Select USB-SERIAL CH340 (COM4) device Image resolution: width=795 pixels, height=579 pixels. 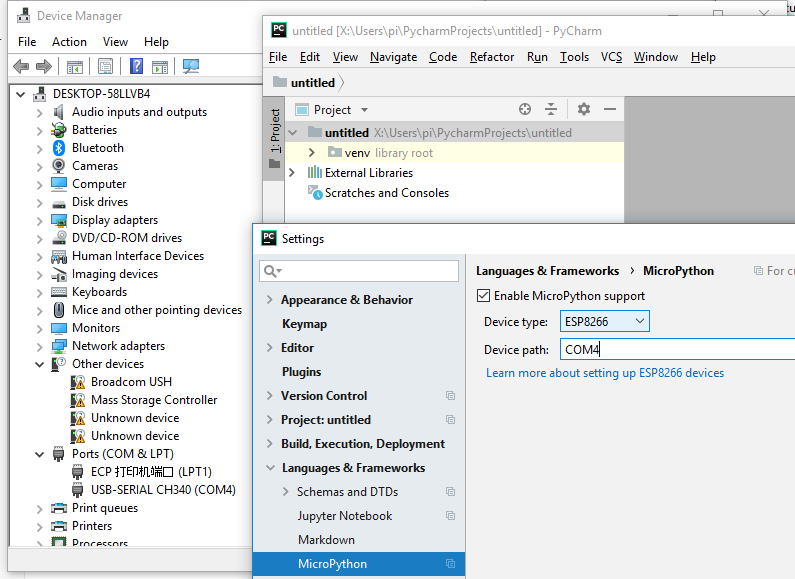pyautogui.click(x=163, y=490)
